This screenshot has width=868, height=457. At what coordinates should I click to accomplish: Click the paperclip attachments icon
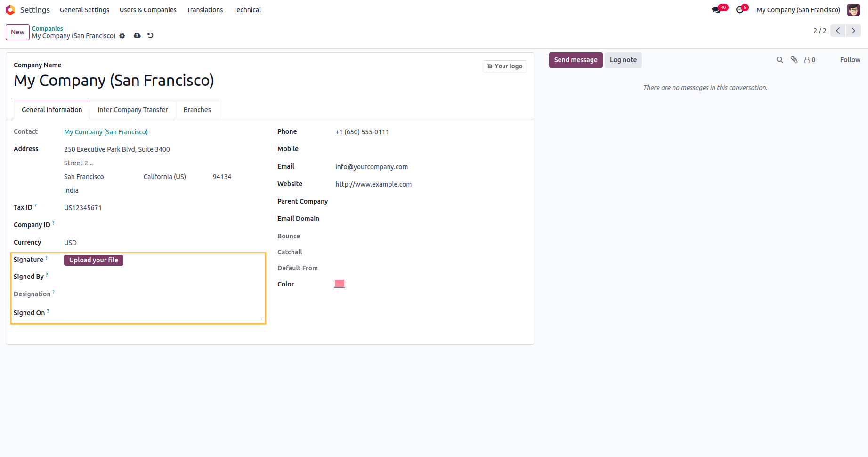point(794,60)
